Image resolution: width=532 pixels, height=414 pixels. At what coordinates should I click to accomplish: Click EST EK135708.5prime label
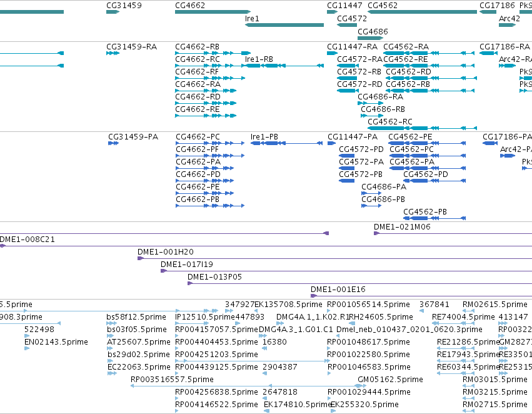[288, 305]
